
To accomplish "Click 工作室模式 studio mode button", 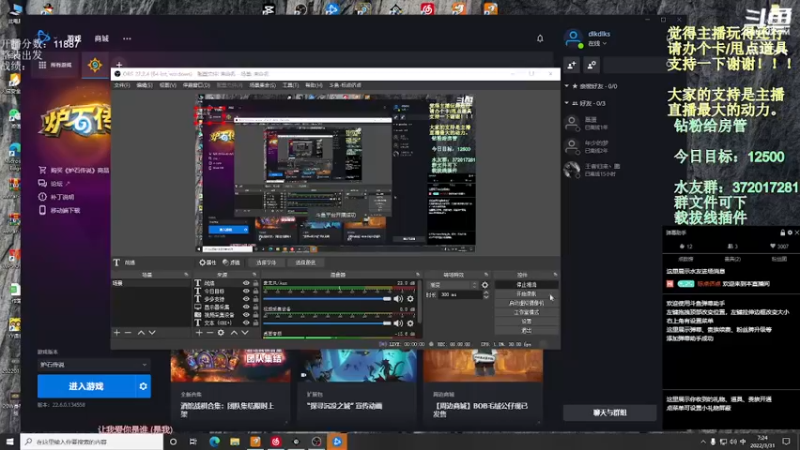I will (x=527, y=312).
